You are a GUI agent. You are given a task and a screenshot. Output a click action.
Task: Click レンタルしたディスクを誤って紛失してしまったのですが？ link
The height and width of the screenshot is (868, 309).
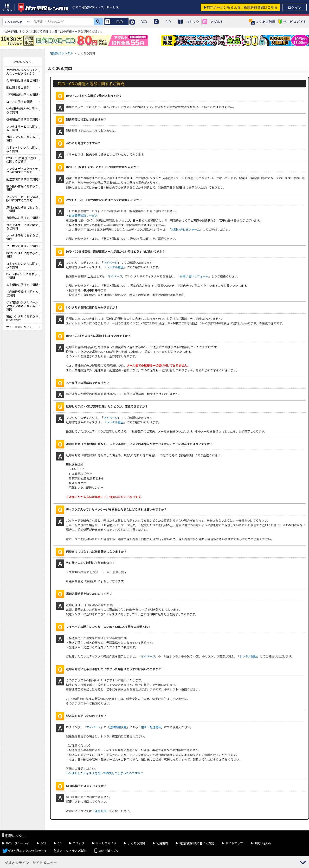click(x=104, y=773)
